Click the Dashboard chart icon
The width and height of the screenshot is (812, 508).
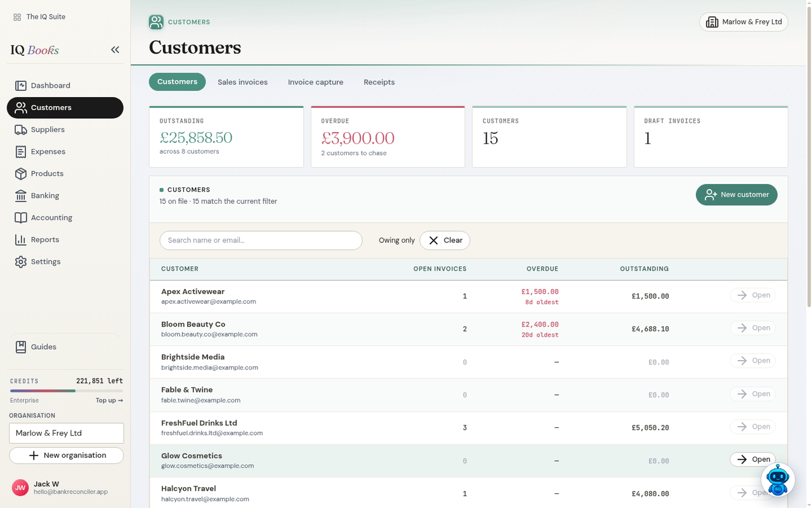point(21,85)
